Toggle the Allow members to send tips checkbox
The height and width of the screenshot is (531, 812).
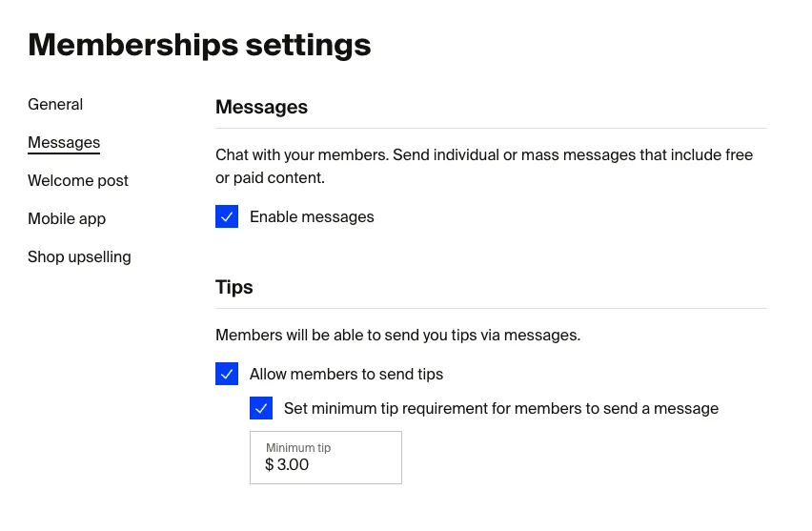(x=227, y=375)
